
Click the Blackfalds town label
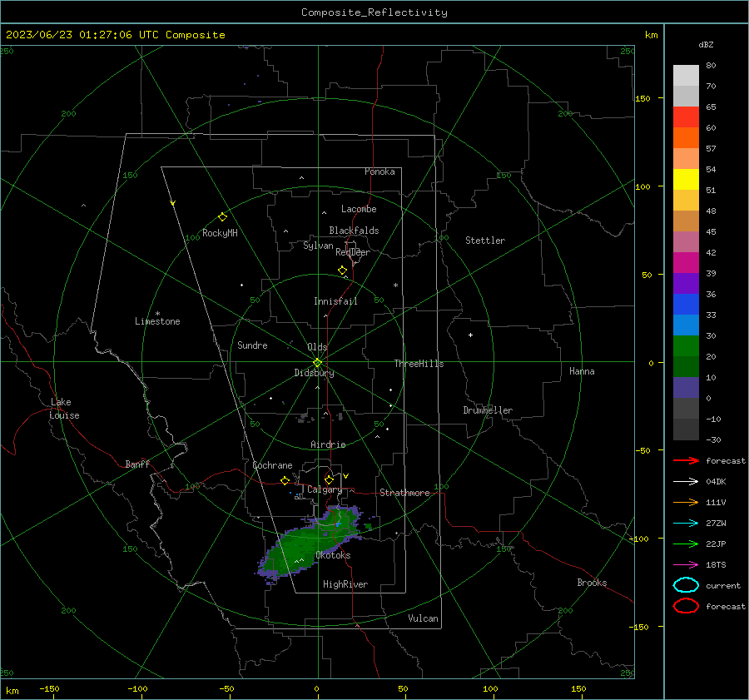354,231
